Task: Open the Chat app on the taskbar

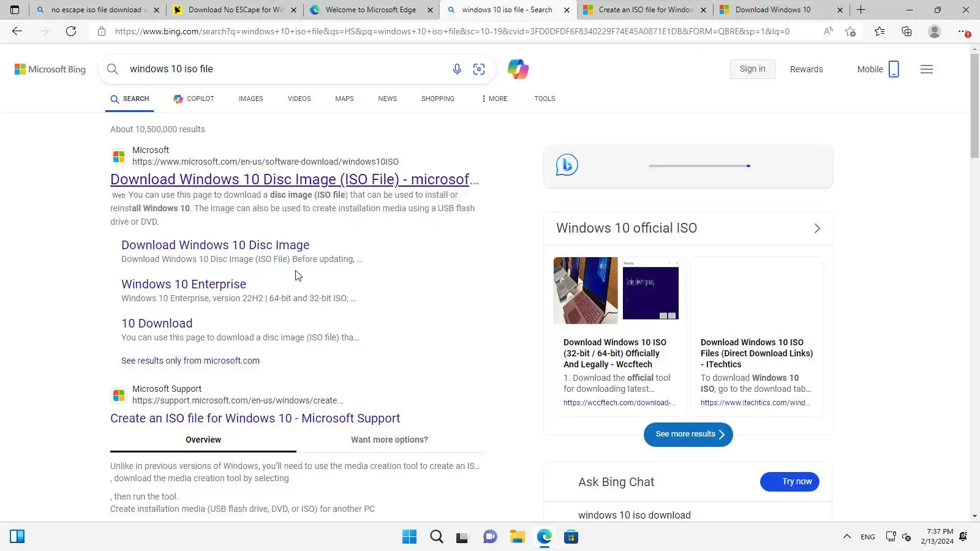Action: click(490, 537)
